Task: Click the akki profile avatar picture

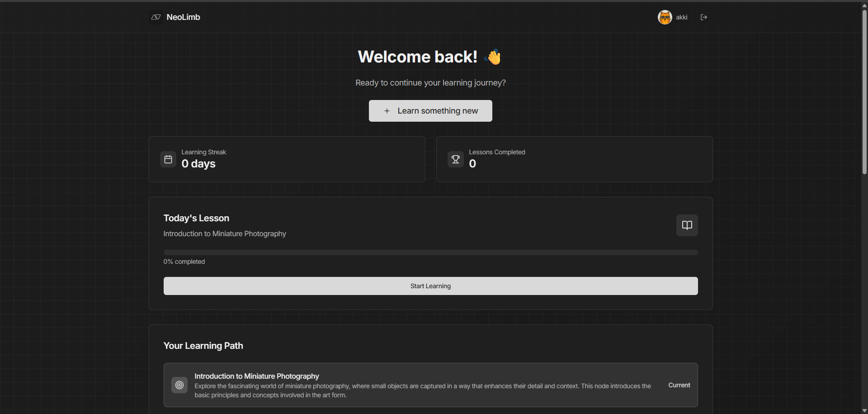Action: click(665, 17)
